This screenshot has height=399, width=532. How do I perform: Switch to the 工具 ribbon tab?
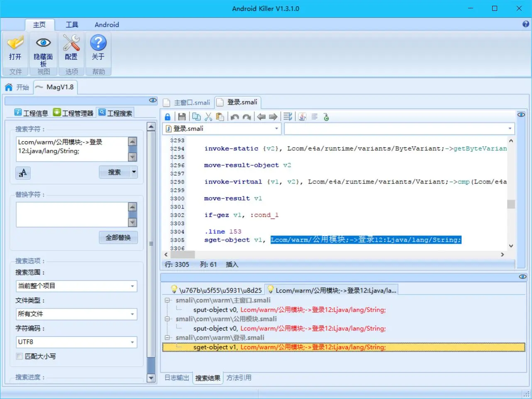point(72,24)
